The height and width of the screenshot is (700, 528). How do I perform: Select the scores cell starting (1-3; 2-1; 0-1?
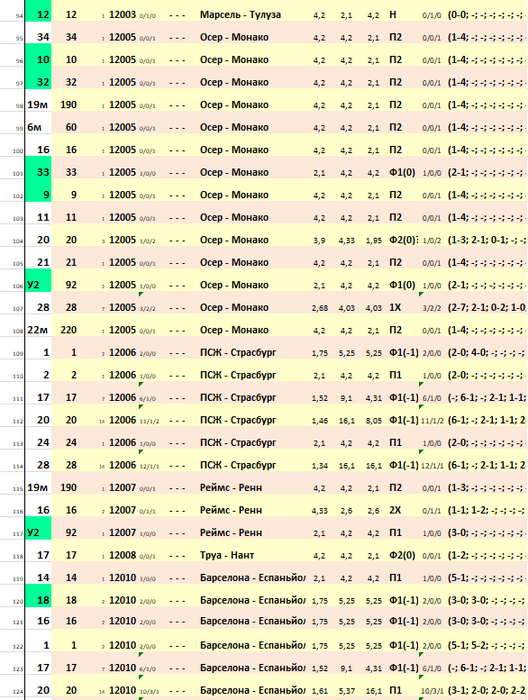click(x=487, y=240)
